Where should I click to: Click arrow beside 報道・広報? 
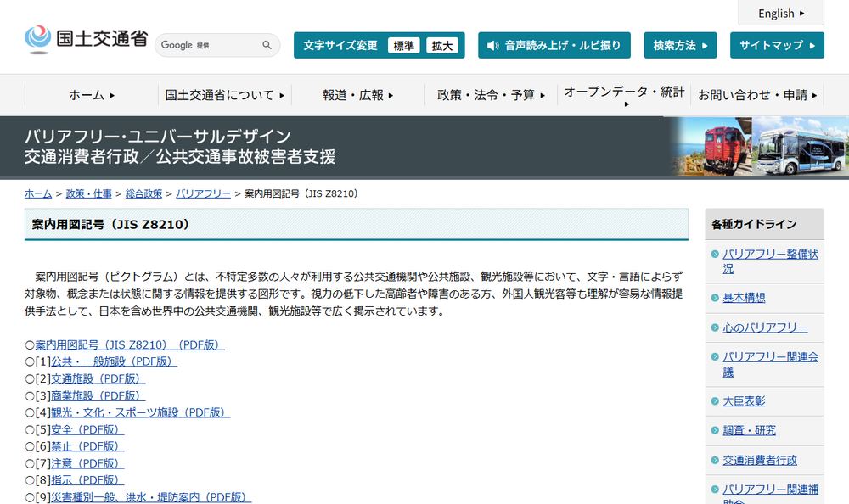[x=391, y=96]
